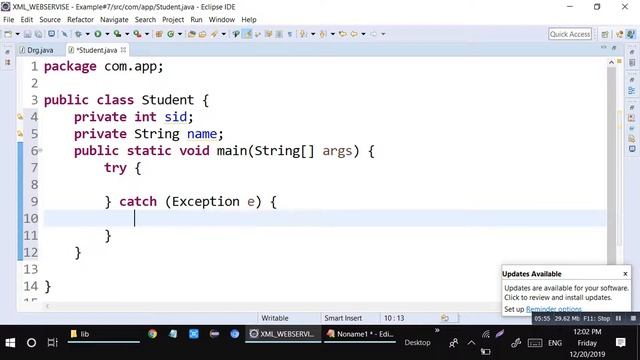Click the Task List icon in right trim
Image resolution: width=640 pixels, height=360 pixels.
point(632,62)
